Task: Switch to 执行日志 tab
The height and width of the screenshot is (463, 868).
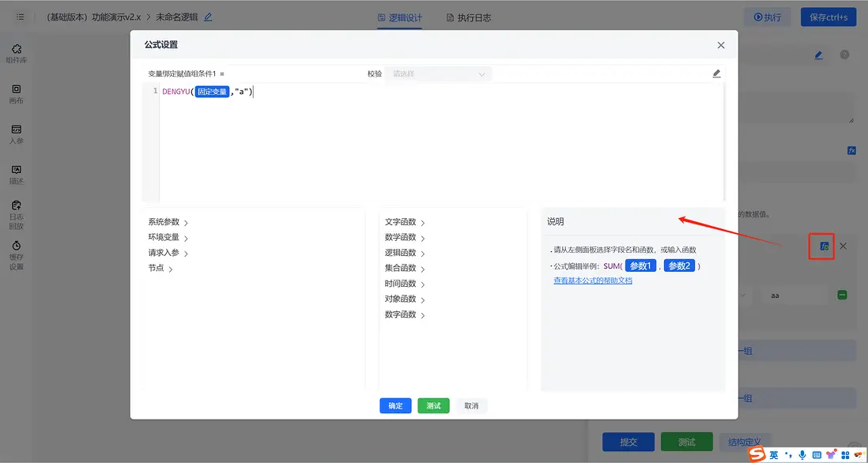Action: pyautogui.click(x=468, y=17)
